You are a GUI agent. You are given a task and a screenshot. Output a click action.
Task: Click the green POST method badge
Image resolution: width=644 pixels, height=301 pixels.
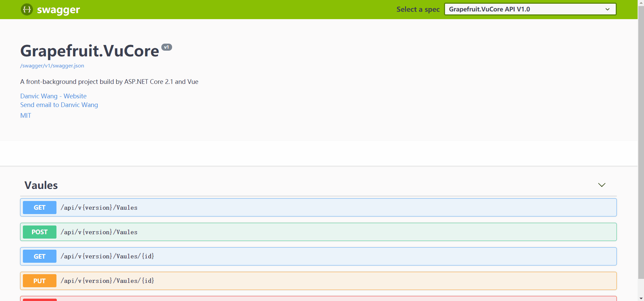coord(40,232)
